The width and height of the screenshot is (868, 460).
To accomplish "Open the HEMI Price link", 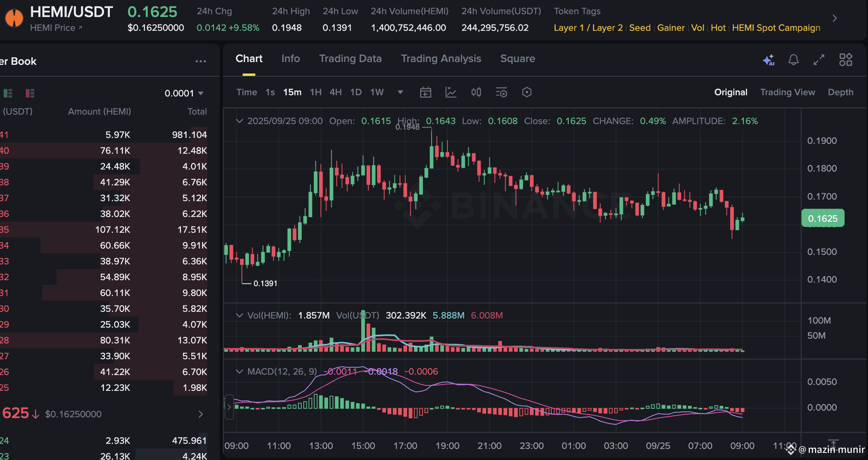I will [x=56, y=28].
